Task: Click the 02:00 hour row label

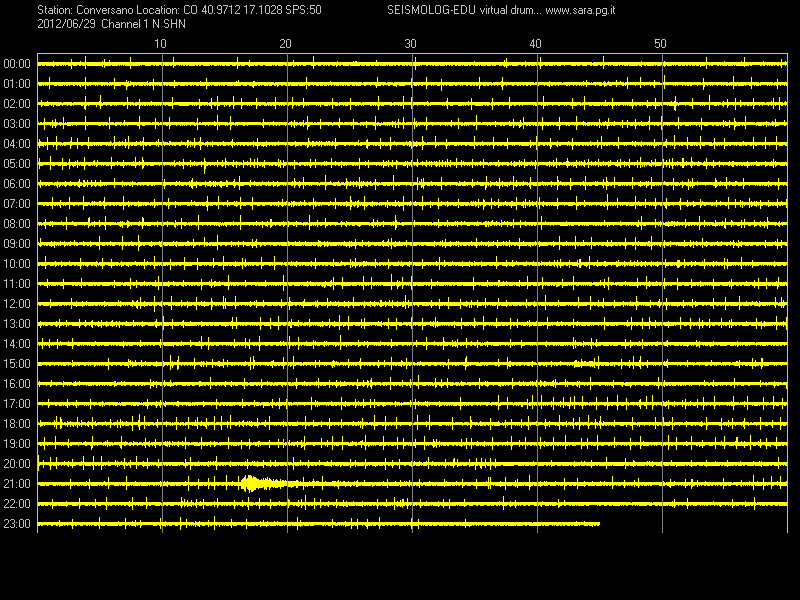Action: point(17,104)
